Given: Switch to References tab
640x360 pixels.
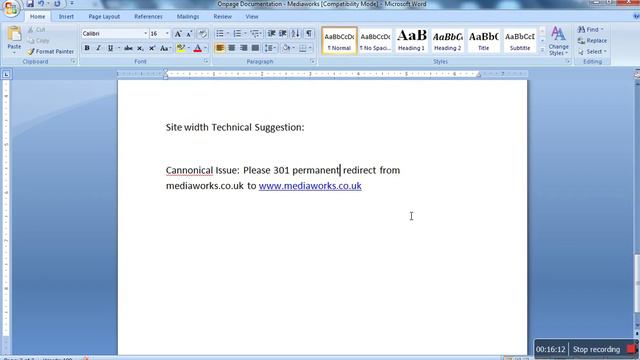Looking at the screenshot, I should pos(148,17).
